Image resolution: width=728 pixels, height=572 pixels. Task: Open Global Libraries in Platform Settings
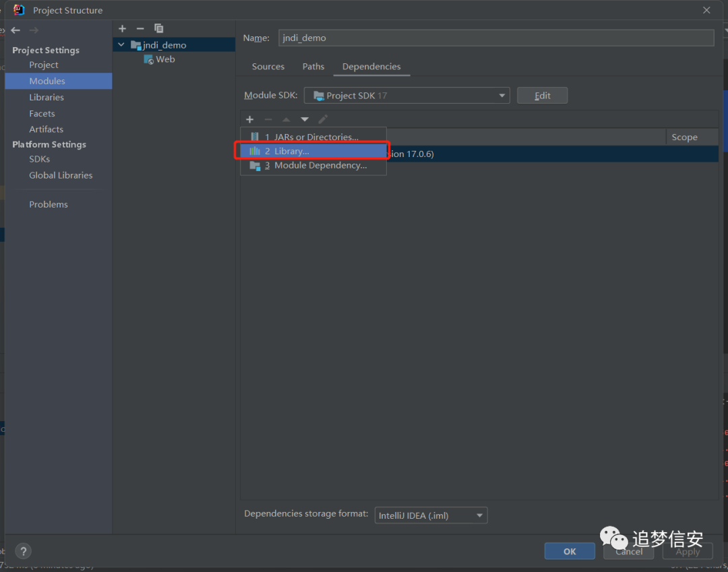pyautogui.click(x=61, y=175)
